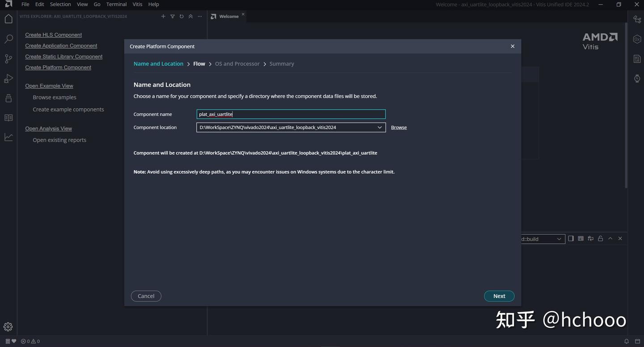Open the top icon in right sidebar
Screen dimensions: 644x347
tap(637, 19)
